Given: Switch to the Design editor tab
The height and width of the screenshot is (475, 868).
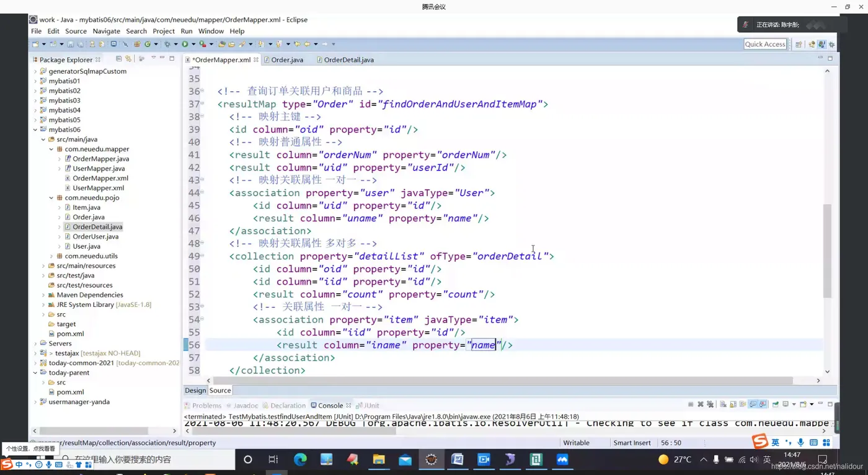Looking at the screenshot, I should coord(195,390).
